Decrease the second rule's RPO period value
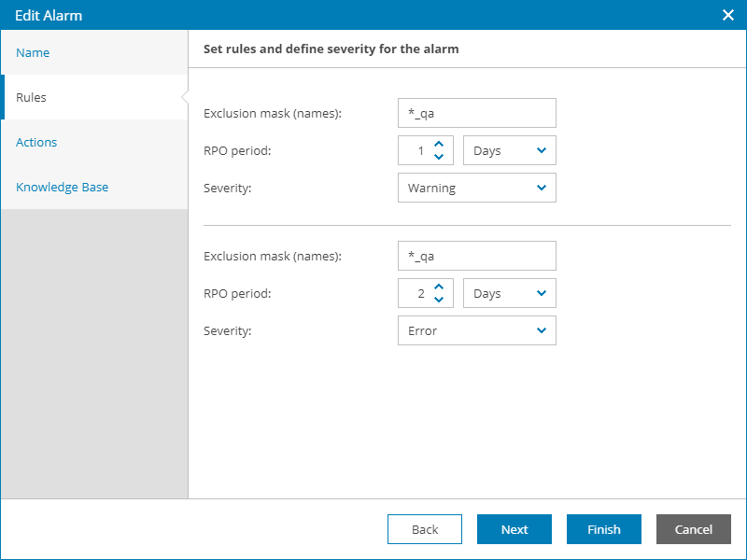 (x=439, y=300)
